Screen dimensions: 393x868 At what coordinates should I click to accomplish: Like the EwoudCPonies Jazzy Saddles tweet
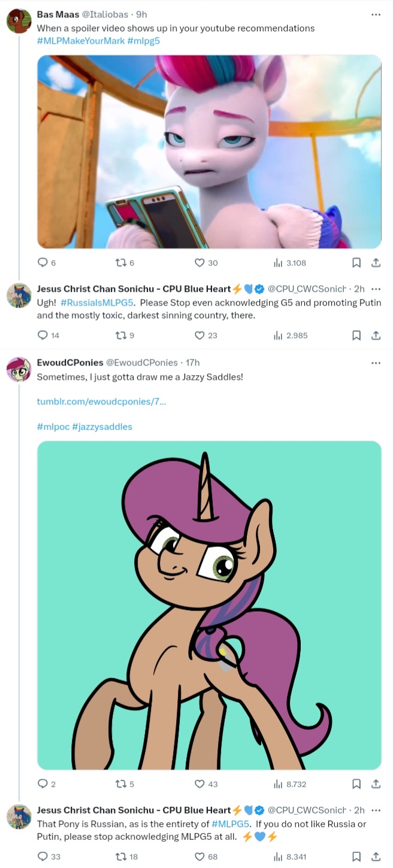pyautogui.click(x=199, y=784)
